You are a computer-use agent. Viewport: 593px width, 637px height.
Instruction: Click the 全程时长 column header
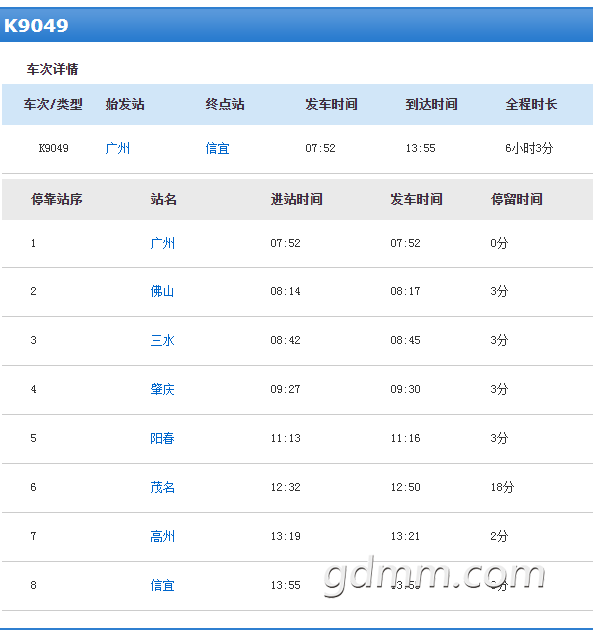(531, 104)
